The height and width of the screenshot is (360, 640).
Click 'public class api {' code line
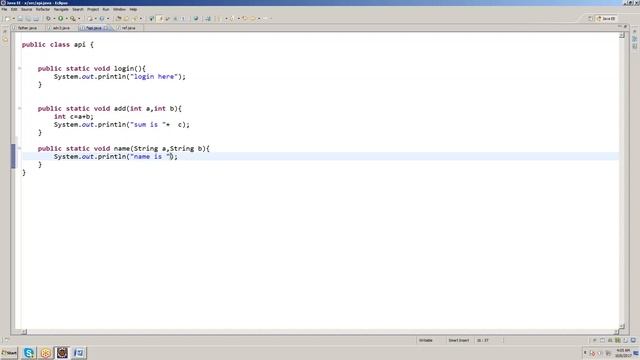58,44
